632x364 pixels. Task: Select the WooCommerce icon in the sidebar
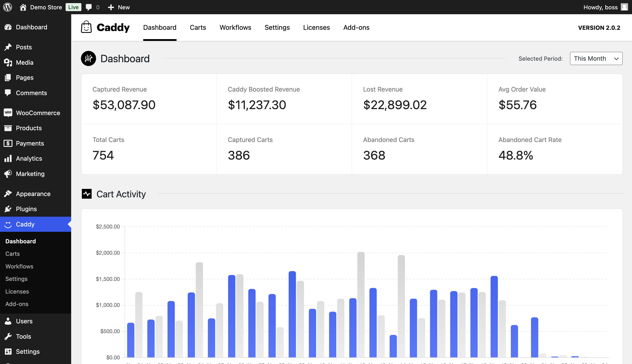pos(8,113)
